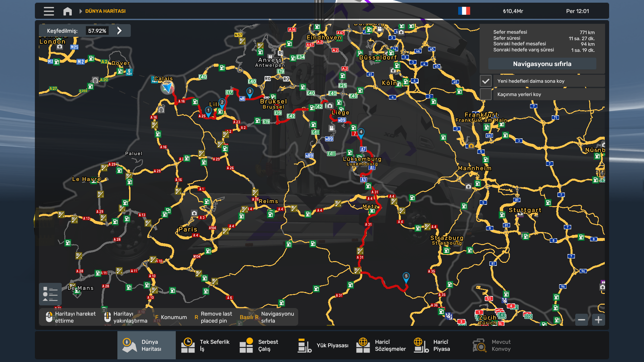Click the Haritayı hareket ettirme mouse hint
This screenshot has height=362, width=644.
pos(71,317)
